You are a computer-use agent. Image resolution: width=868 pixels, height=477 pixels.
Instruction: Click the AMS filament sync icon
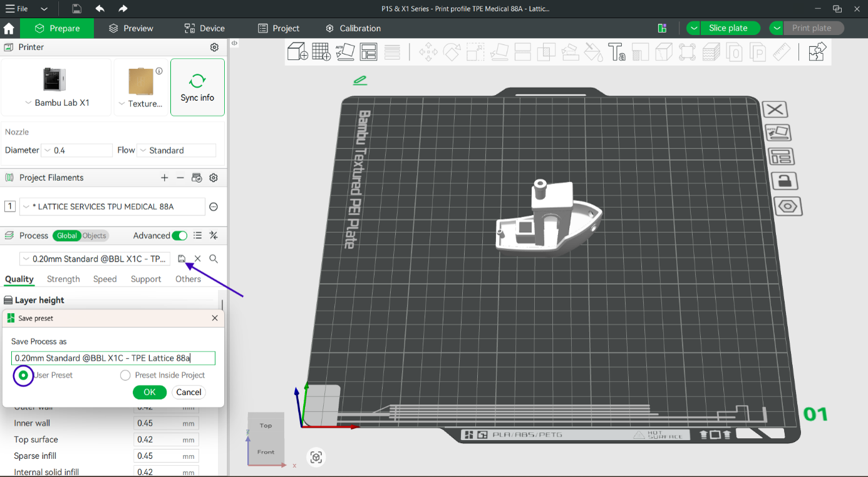coord(197,178)
